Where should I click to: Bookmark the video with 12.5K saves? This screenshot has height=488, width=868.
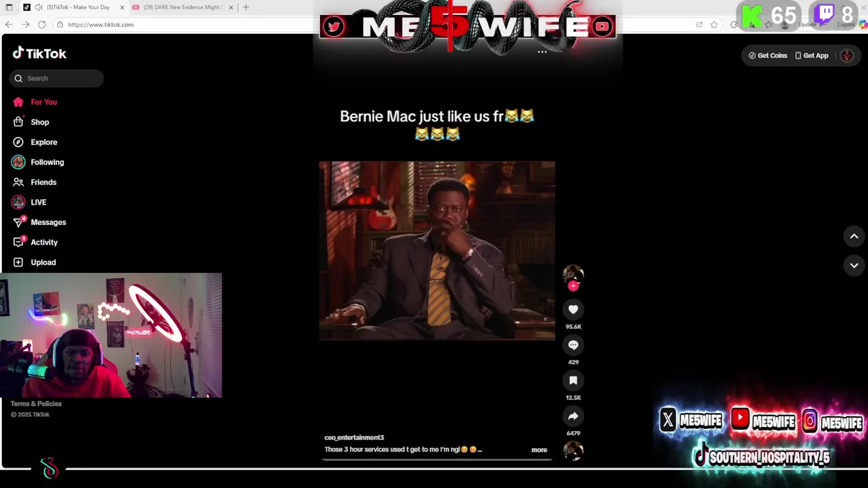coord(573,381)
